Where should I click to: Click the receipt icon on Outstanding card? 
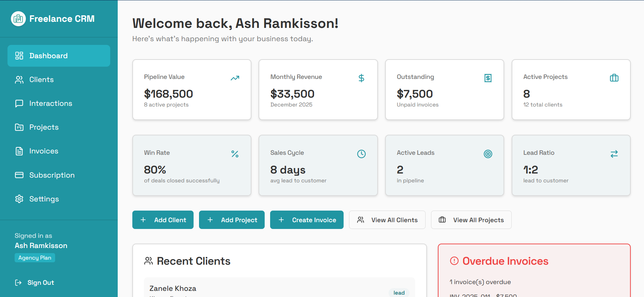pos(488,78)
